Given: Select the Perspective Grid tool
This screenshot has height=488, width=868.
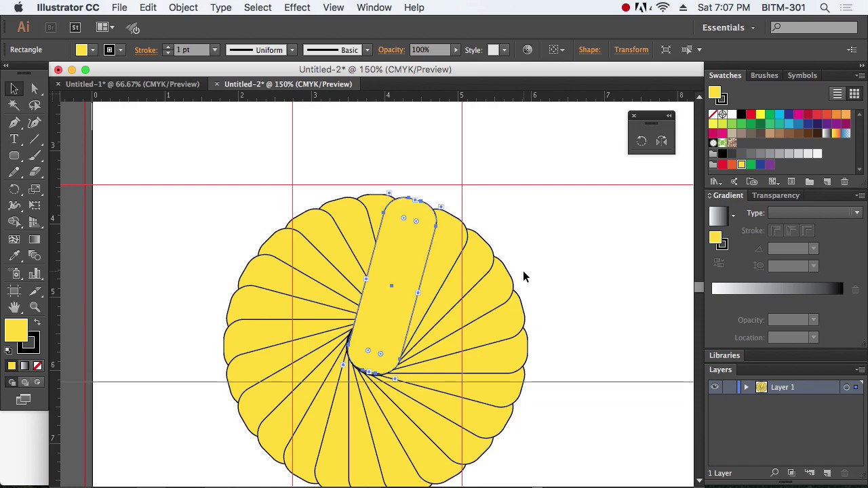Looking at the screenshot, I should point(35,222).
